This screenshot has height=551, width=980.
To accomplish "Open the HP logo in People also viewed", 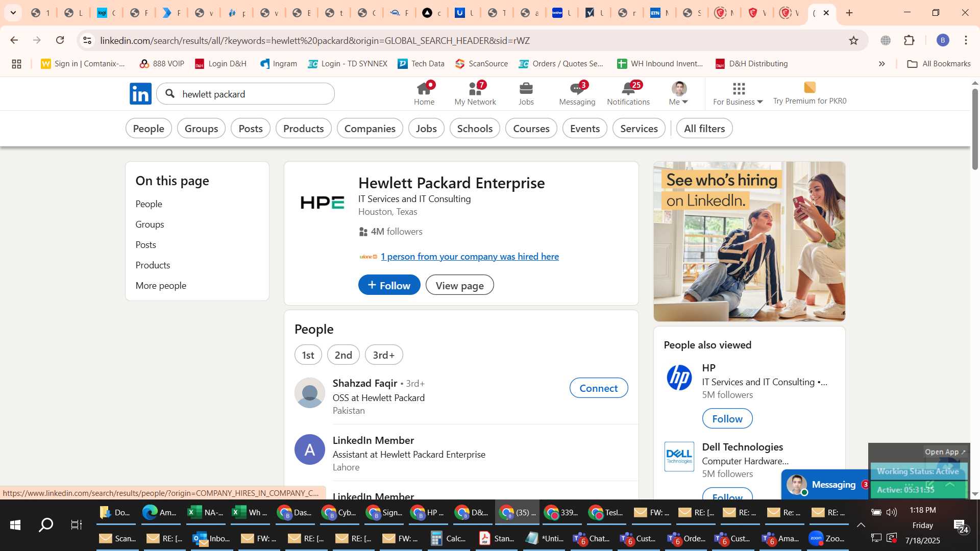I will click(679, 378).
